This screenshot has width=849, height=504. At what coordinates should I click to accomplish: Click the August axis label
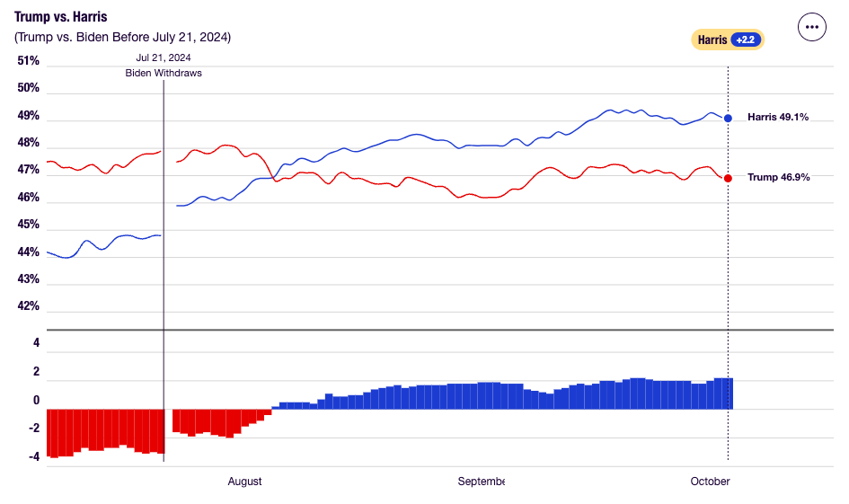point(244,482)
